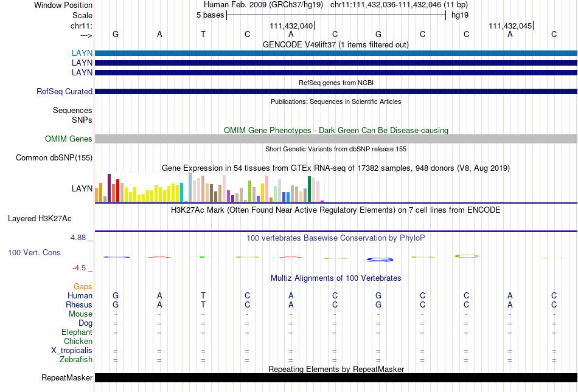Click 'Human Feb. 2009 (GRCh37/hg19)' assembly text
Screen dimensions: 578x392
click(263, 5)
